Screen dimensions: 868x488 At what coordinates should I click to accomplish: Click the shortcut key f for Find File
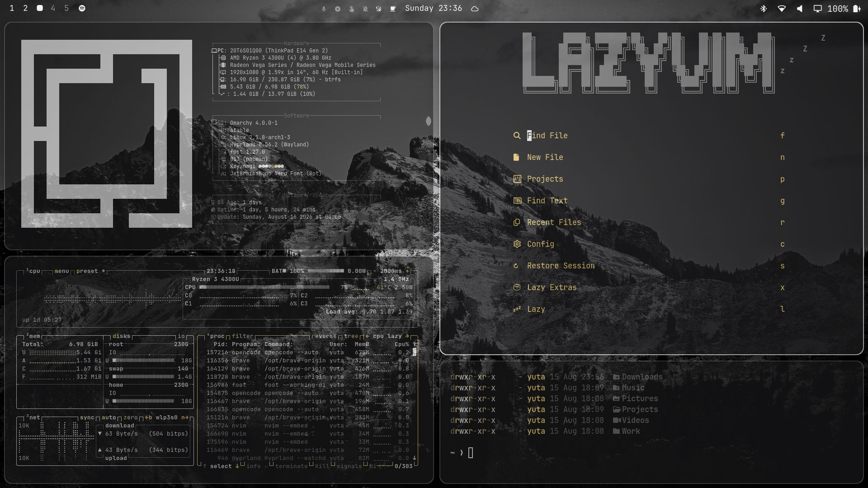click(782, 136)
